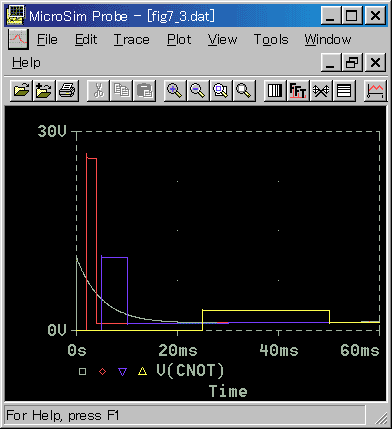Click the V(CNOT) trace label
The image size is (392, 429).
click(190, 371)
